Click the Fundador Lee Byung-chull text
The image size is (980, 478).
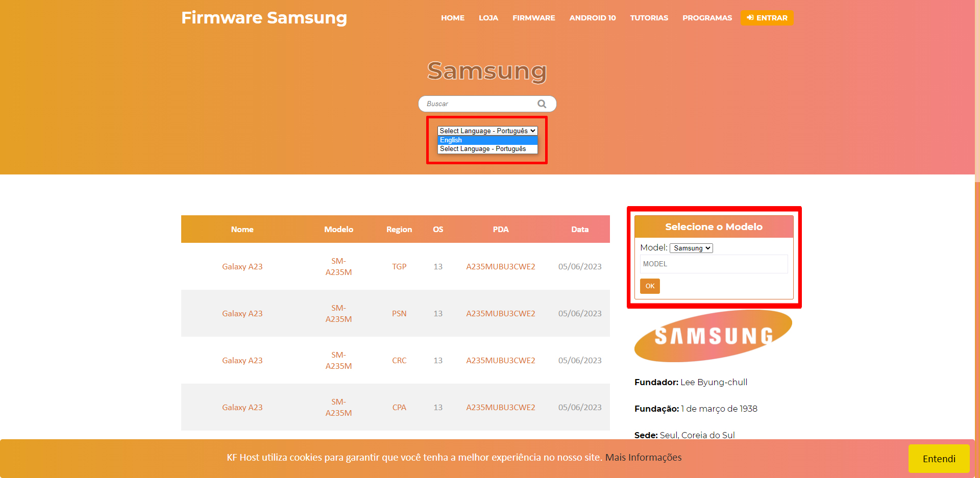(691, 382)
